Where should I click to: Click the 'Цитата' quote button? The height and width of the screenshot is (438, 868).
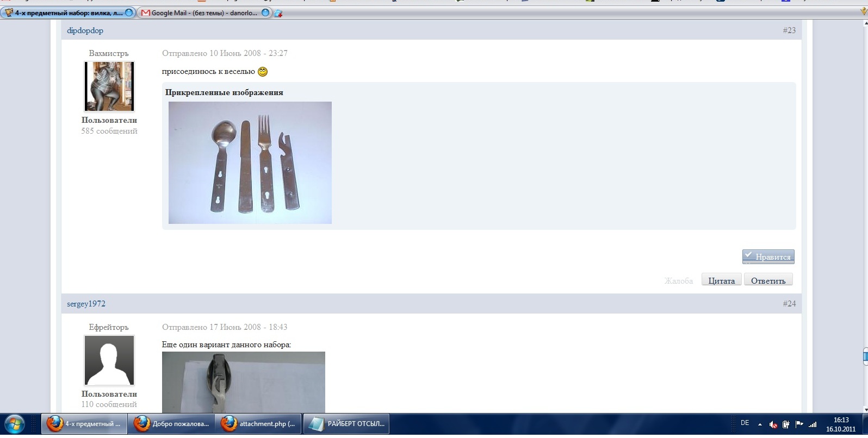721,280
